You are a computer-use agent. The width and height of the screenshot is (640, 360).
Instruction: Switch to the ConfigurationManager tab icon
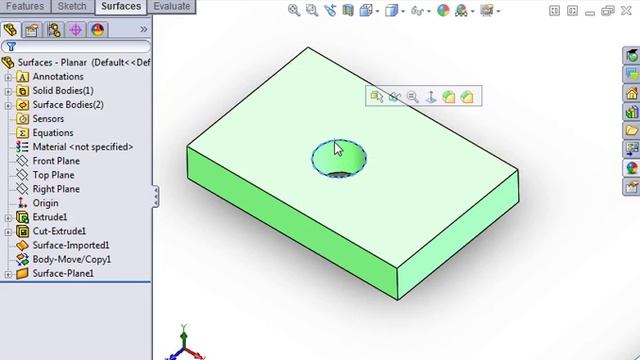point(53,29)
